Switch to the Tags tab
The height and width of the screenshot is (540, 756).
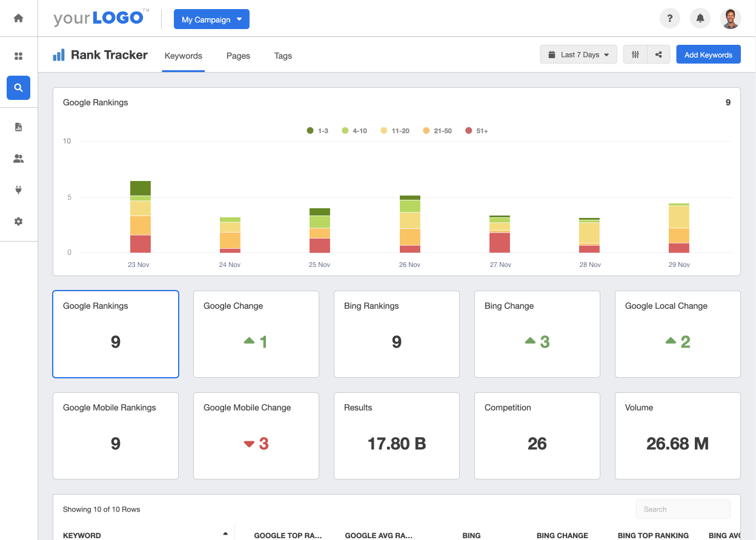(x=283, y=56)
